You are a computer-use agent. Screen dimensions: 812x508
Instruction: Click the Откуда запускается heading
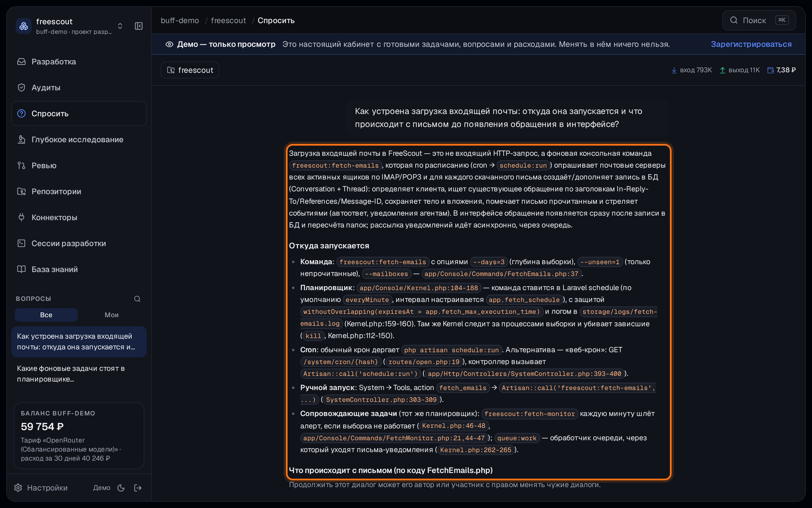coord(329,246)
